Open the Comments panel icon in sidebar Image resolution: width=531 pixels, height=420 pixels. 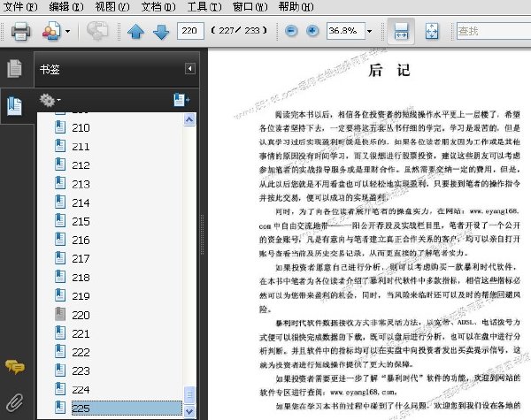pos(15,367)
